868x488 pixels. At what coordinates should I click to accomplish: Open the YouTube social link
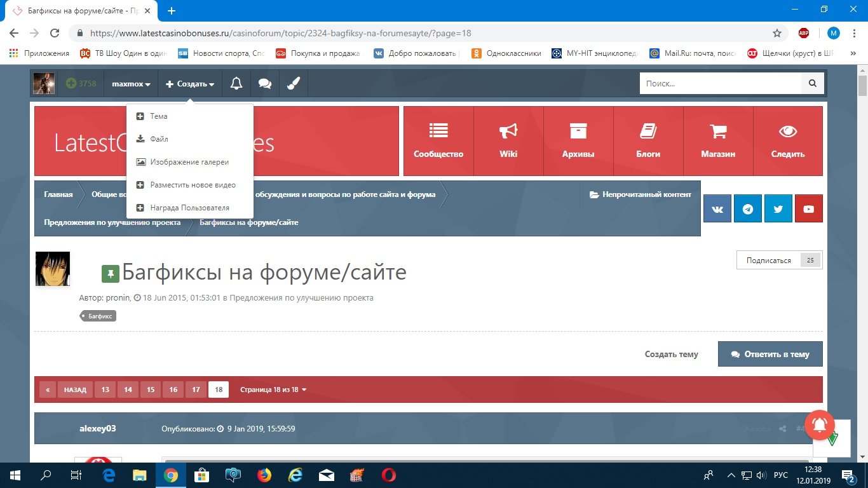click(808, 209)
